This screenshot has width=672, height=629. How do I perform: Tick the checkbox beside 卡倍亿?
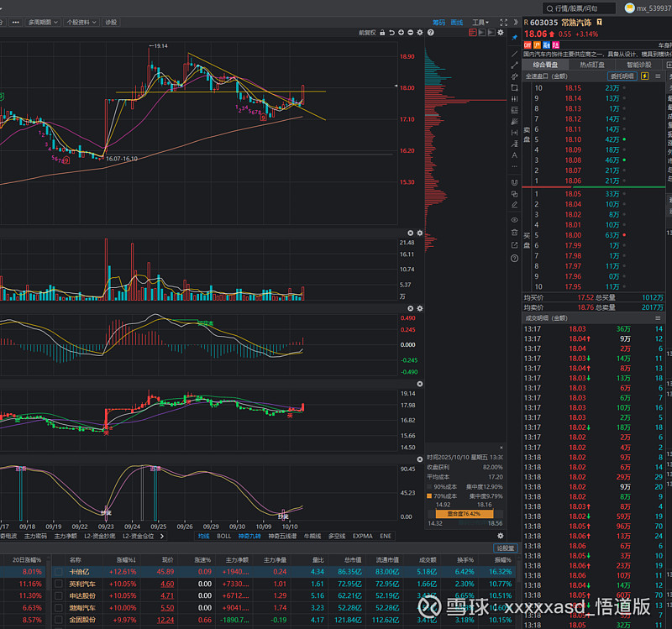[58, 571]
